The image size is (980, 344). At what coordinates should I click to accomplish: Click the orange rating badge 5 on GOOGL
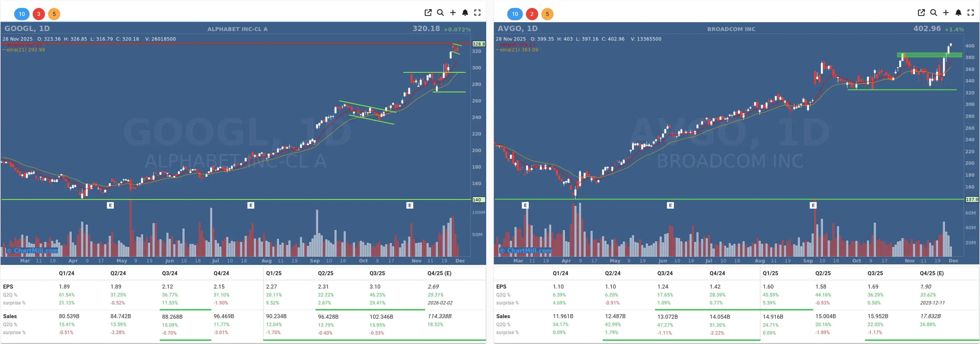coord(54,14)
